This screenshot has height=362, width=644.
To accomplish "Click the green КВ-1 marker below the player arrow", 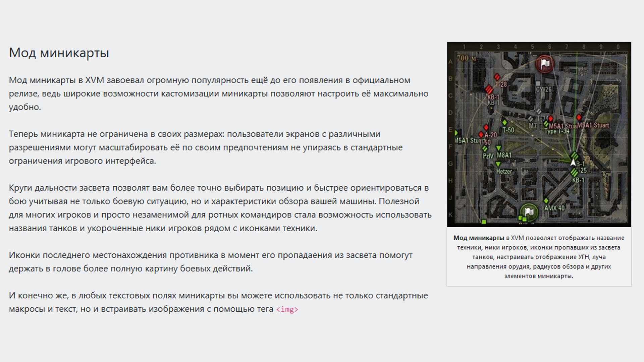I will point(574,172).
